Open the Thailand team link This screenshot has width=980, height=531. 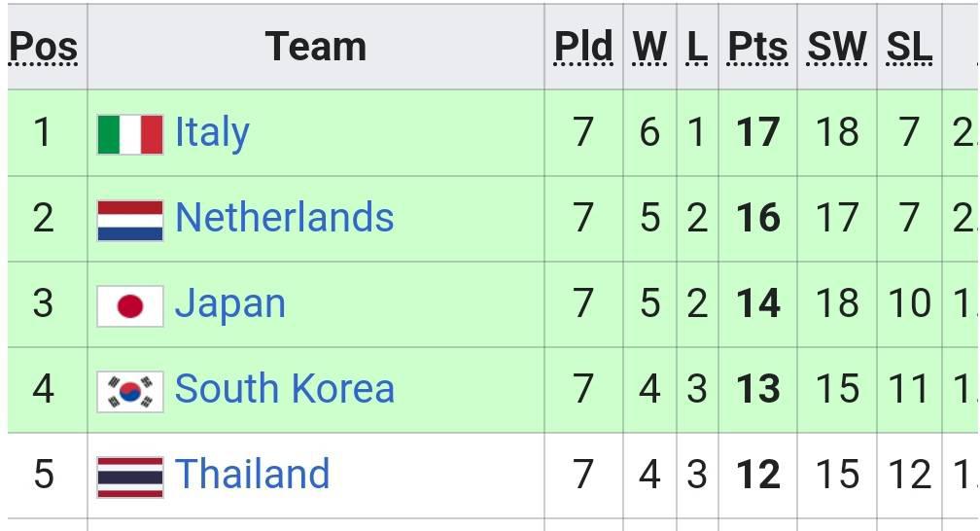(252, 474)
